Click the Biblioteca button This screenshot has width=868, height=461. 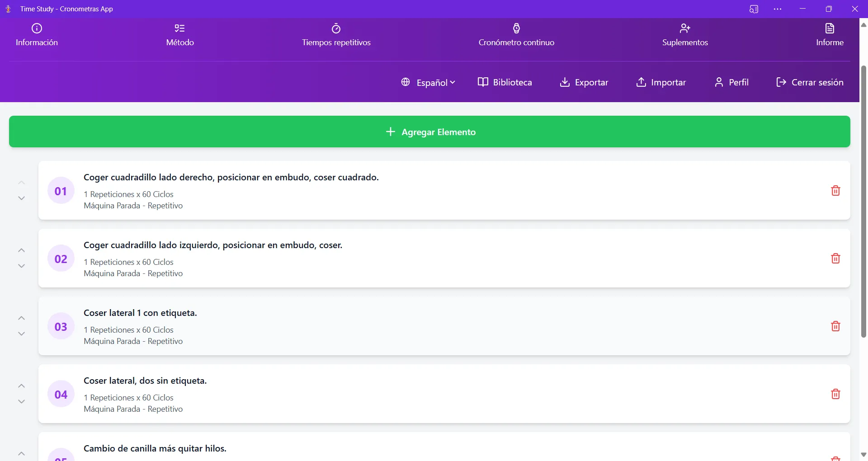505,82
